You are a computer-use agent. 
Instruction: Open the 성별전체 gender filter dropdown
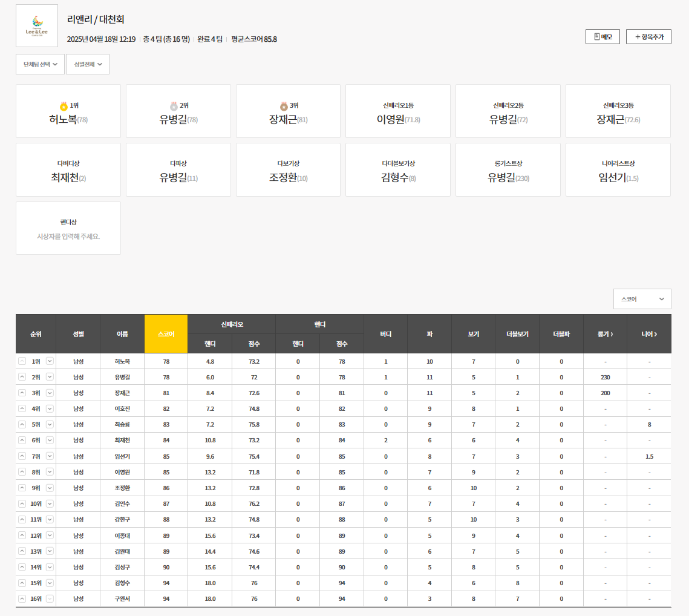click(88, 64)
